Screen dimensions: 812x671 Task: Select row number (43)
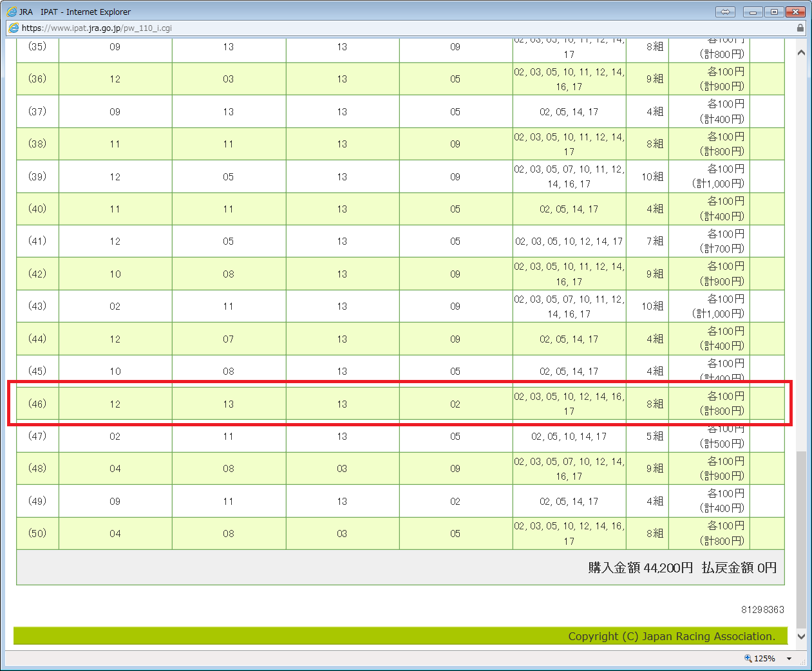click(x=37, y=306)
